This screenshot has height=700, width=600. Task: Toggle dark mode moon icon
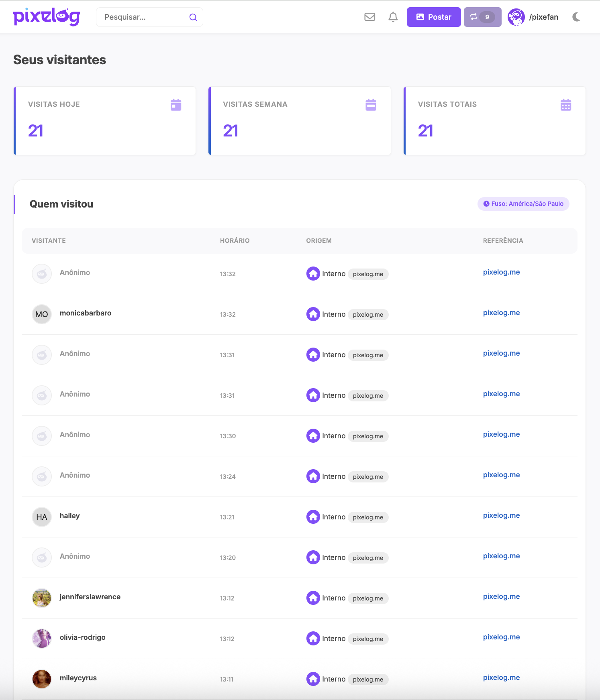(x=576, y=17)
